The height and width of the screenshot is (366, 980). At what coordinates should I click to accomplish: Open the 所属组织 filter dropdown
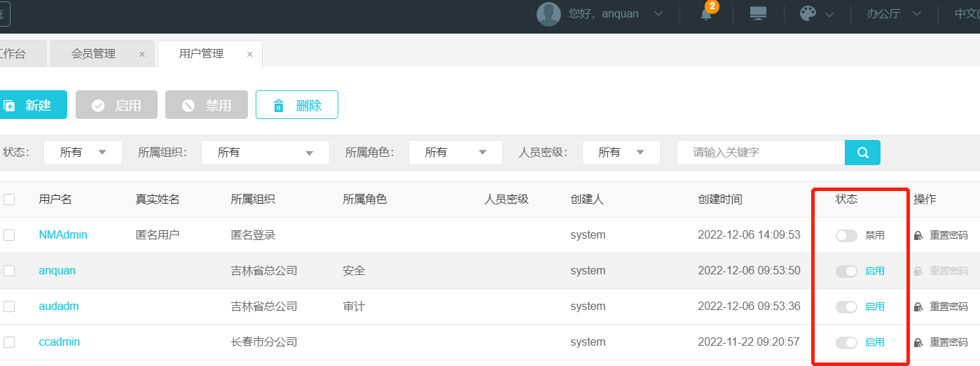pyautogui.click(x=265, y=153)
